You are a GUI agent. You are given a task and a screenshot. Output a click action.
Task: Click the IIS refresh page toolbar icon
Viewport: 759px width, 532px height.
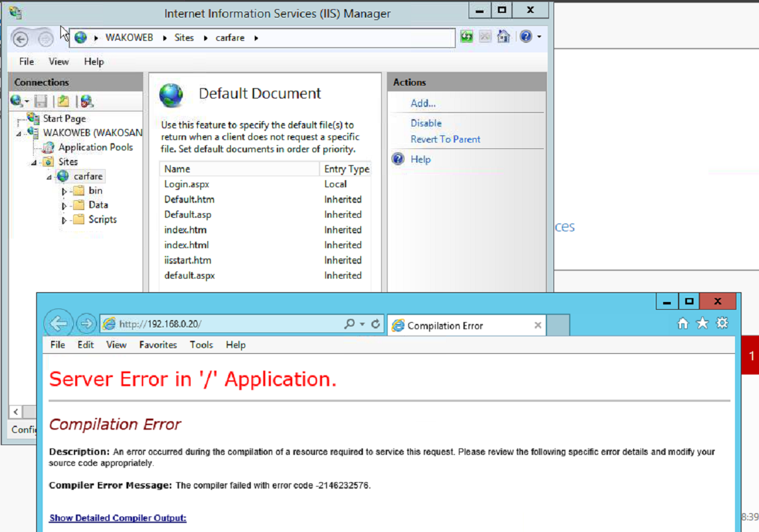pyautogui.click(x=467, y=37)
